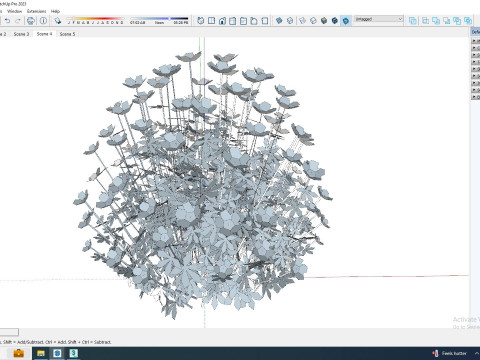Apply the Wireframe face style icon
Viewport: 480px width, 360px height.
point(302,21)
